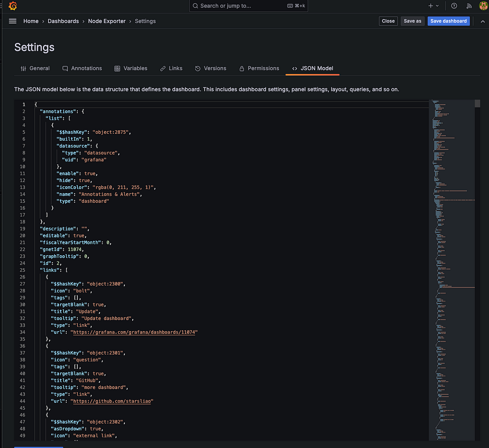Click the Grafana logo icon
The image size is (489, 448).
(x=13, y=6)
